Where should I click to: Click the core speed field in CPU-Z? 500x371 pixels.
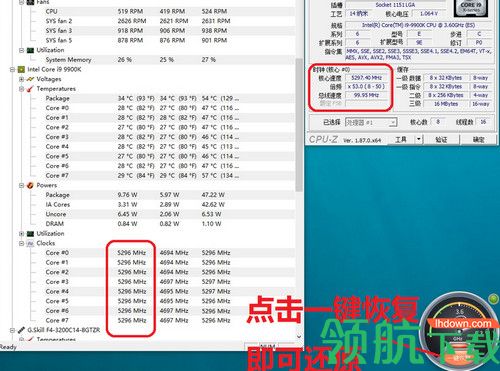coord(367,78)
